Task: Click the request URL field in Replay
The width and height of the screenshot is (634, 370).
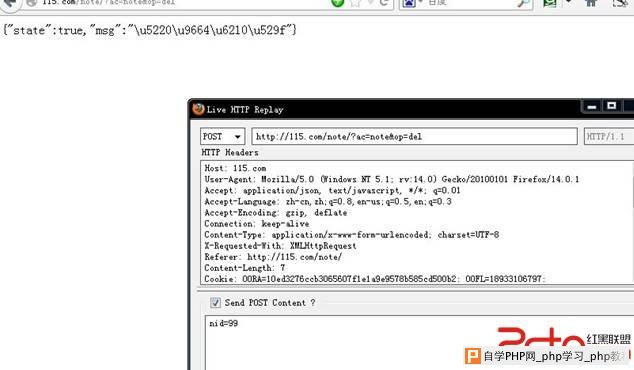Action: pos(414,136)
